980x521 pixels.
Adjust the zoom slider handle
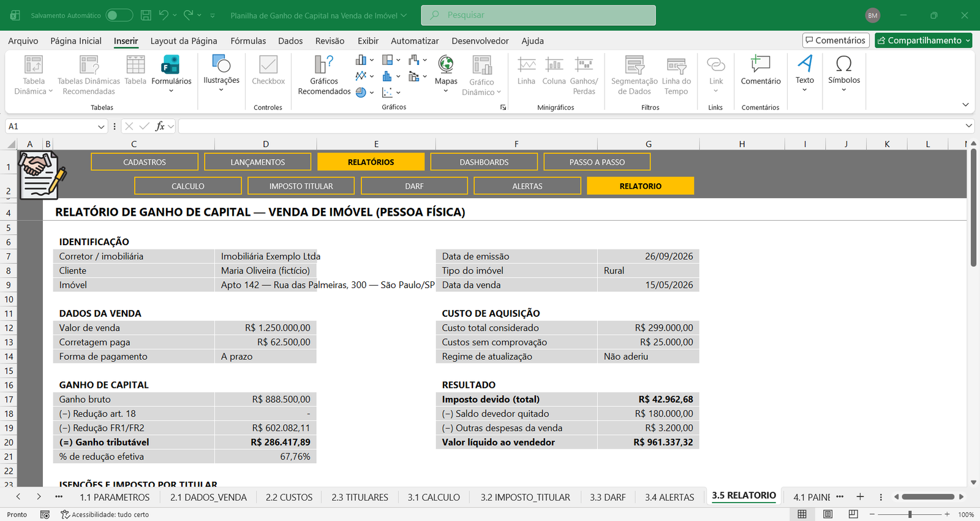point(910,514)
